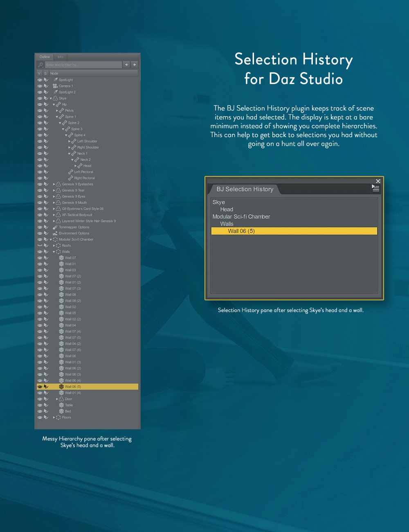Expand the Genesis 9 Eyelashes node
The width and height of the screenshot is (409, 532).
54,184
